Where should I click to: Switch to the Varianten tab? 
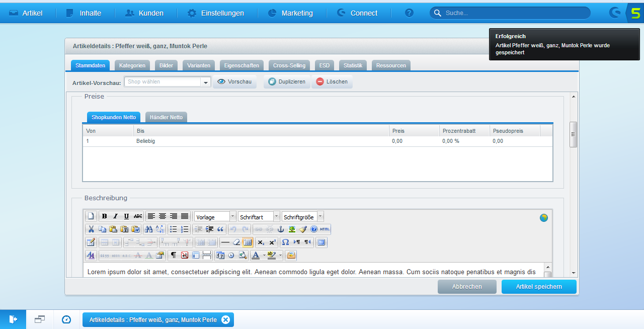click(x=199, y=65)
